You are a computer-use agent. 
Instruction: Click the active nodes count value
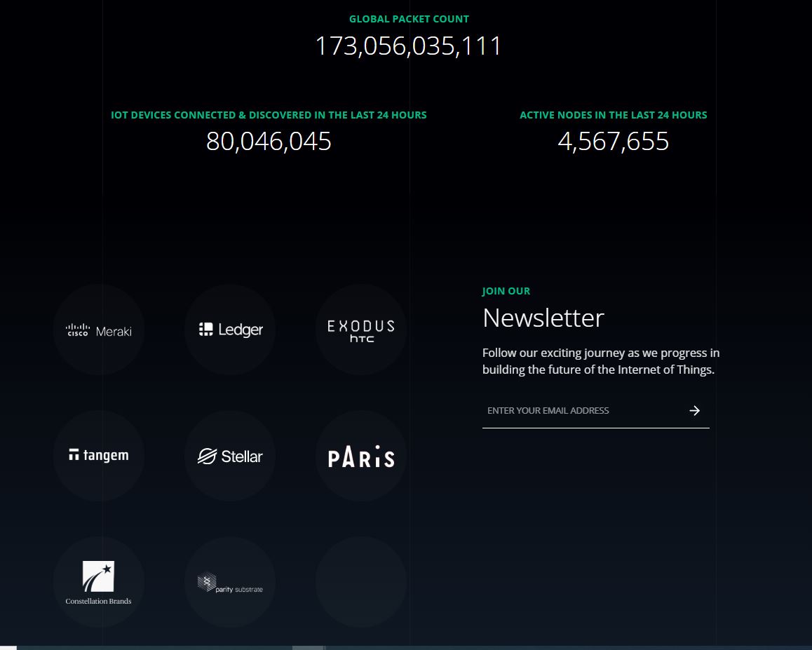tap(613, 142)
